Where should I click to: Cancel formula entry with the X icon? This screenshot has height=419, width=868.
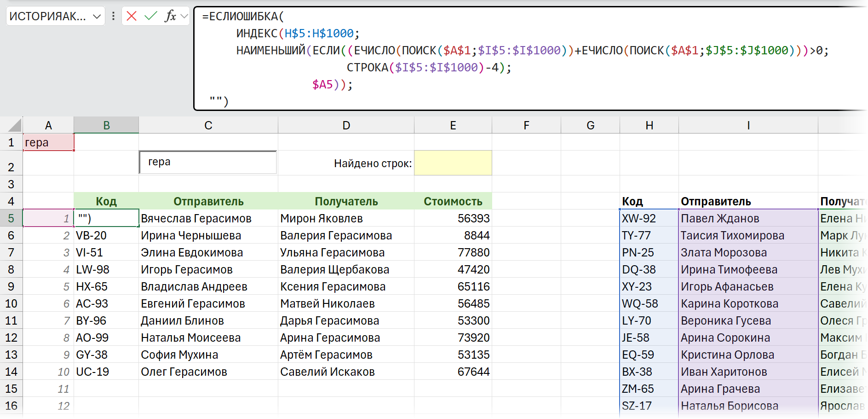(132, 16)
